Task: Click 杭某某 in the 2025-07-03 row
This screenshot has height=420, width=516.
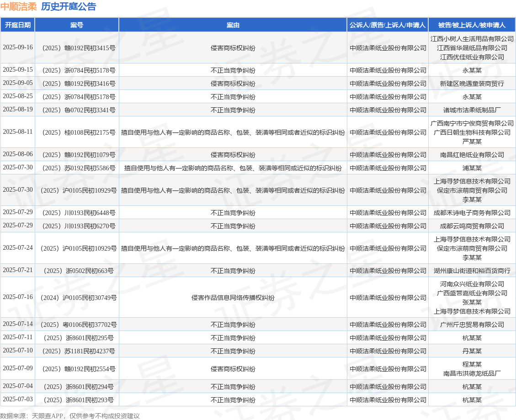Action: pos(472,399)
